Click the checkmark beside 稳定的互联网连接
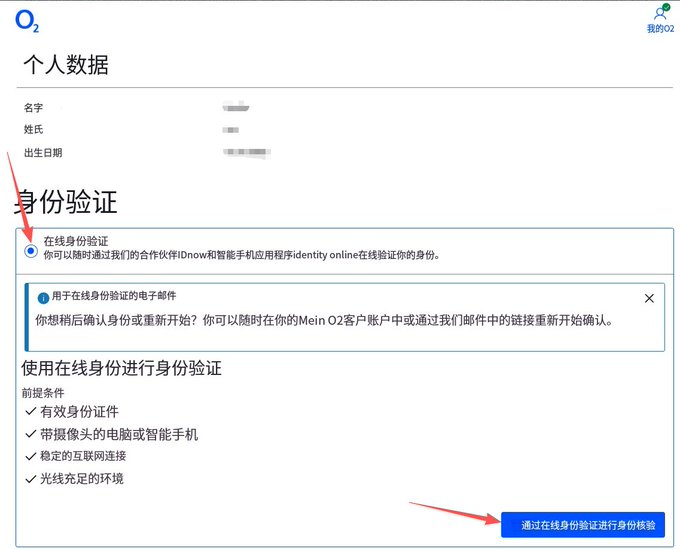 pyautogui.click(x=30, y=456)
